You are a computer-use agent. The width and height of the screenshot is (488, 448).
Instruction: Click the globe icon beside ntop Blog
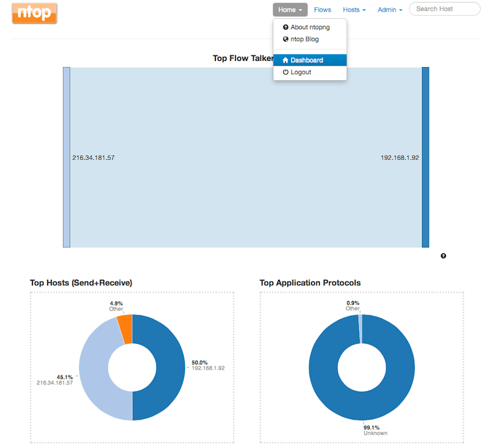(x=285, y=39)
